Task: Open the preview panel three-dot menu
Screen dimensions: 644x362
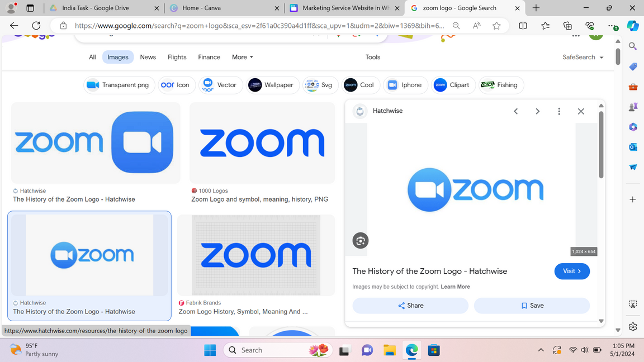Action: pyautogui.click(x=559, y=111)
